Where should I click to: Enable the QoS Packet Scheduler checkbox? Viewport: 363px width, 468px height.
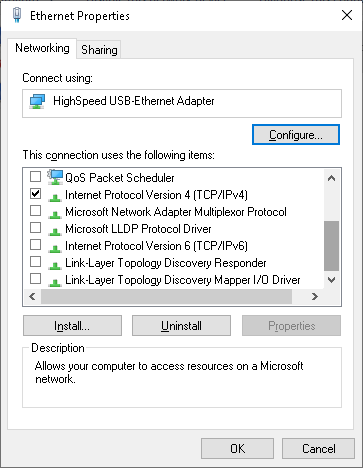point(35,176)
